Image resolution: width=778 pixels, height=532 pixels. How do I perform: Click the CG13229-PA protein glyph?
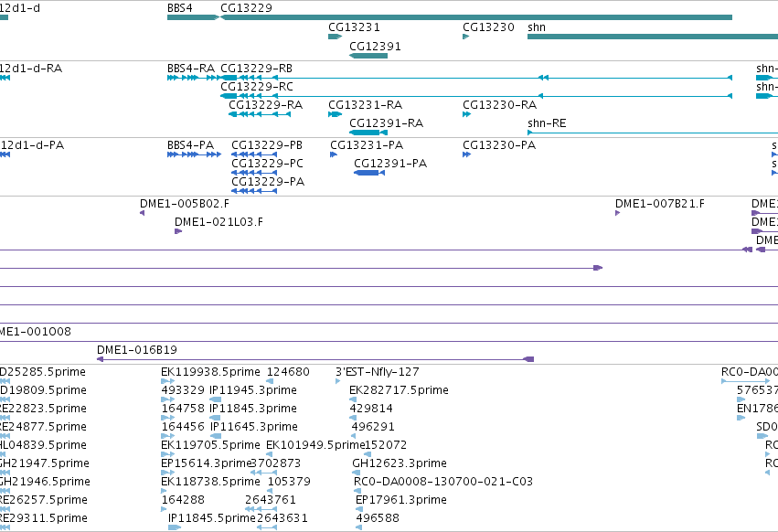tap(254, 191)
